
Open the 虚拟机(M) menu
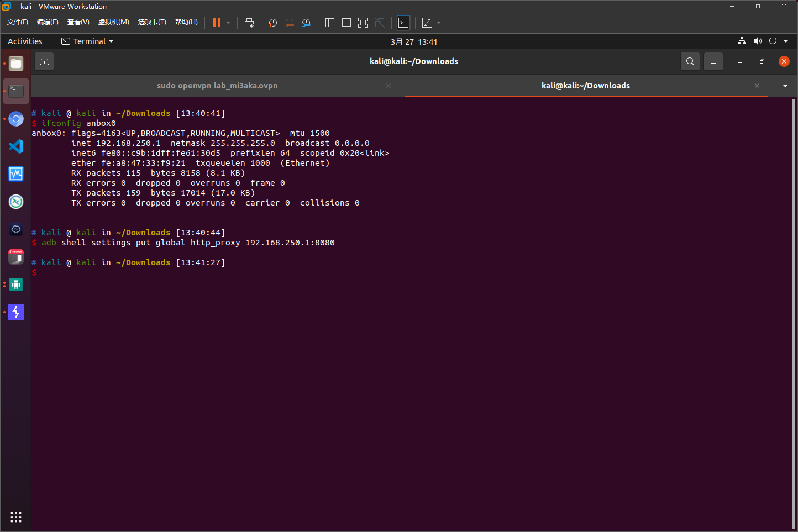click(113, 22)
